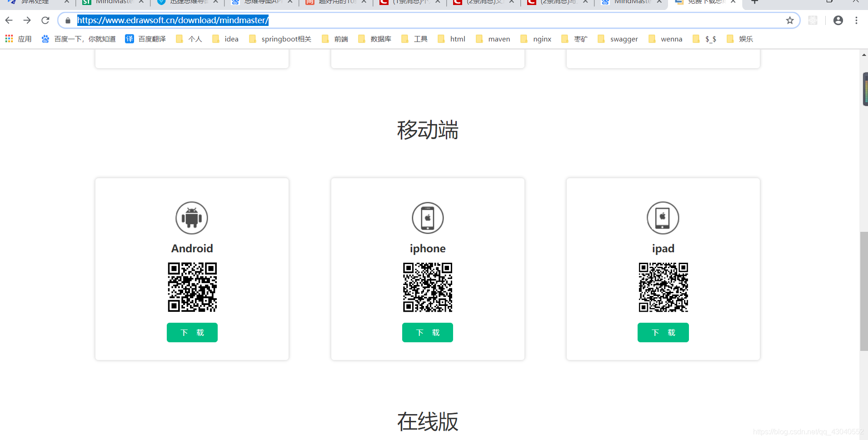This screenshot has height=440, width=868.
Task: Select the edrawsoft URL in address bar
Action: click(173, 20)
